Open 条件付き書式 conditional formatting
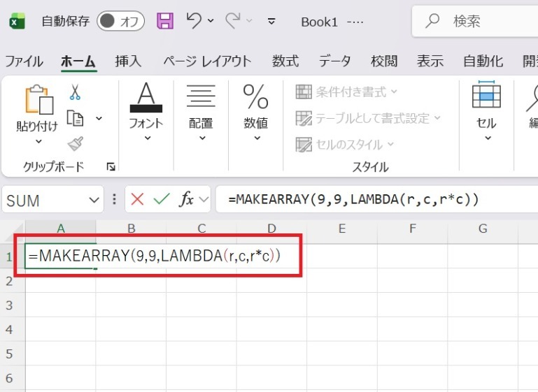Screen dimensions: 538x392 coord(346,92)
